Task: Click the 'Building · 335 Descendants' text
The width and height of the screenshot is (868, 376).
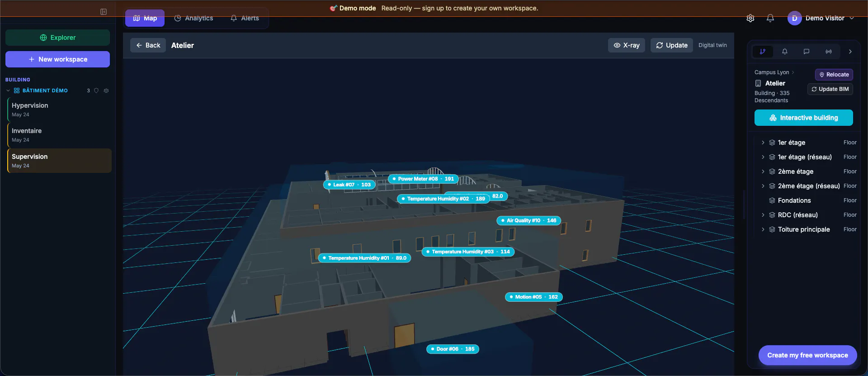Action: (772, 97)
